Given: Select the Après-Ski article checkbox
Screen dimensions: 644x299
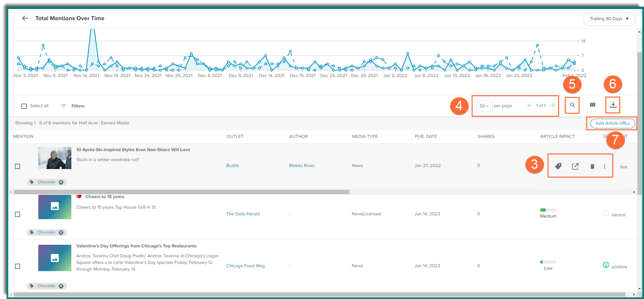Looking at the screenshot, I should click(18, 166).
